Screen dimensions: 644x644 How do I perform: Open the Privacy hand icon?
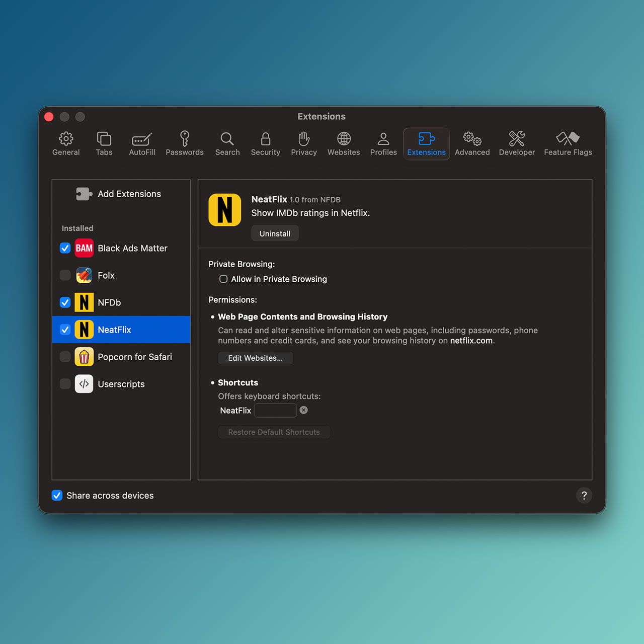click(304, 138)
